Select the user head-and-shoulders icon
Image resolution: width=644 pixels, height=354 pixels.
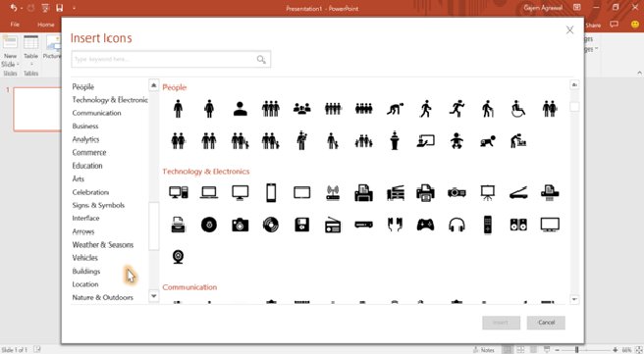coord(240,109)
